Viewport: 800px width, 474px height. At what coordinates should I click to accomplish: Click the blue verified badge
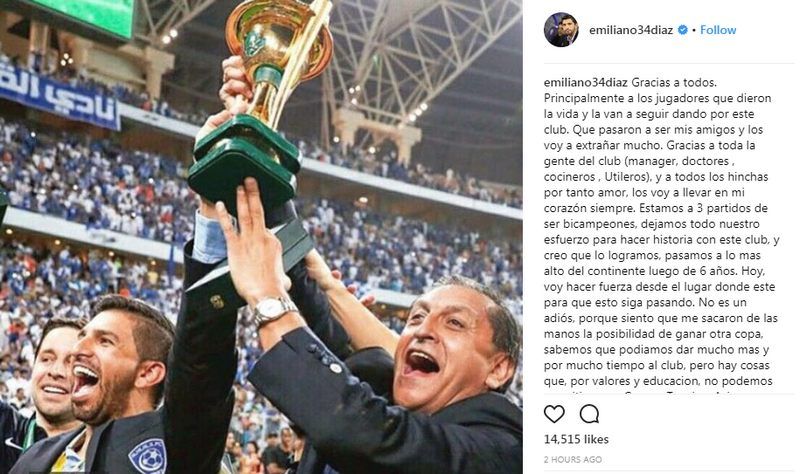(x=683, y=30)
